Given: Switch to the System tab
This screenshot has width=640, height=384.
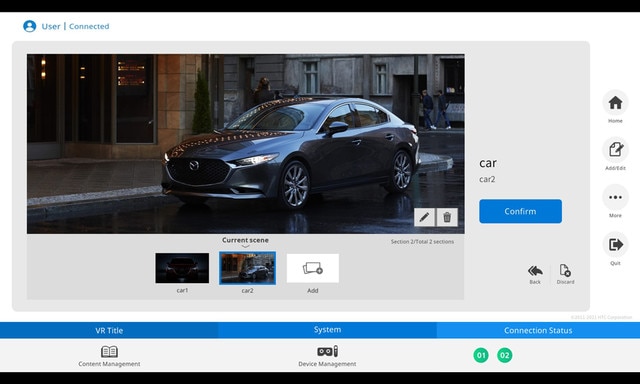Looking at the screenshot, I should point(327,330).
